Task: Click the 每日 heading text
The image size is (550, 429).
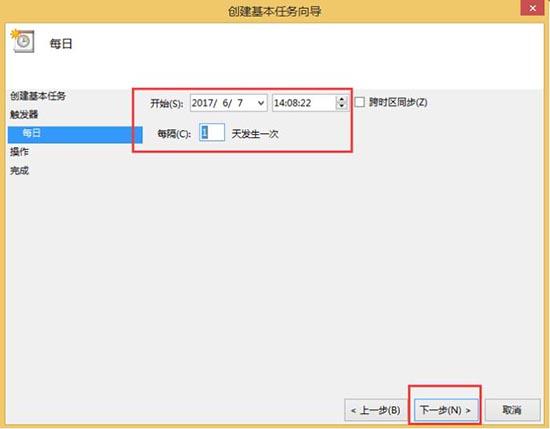Action: [61, 44]
